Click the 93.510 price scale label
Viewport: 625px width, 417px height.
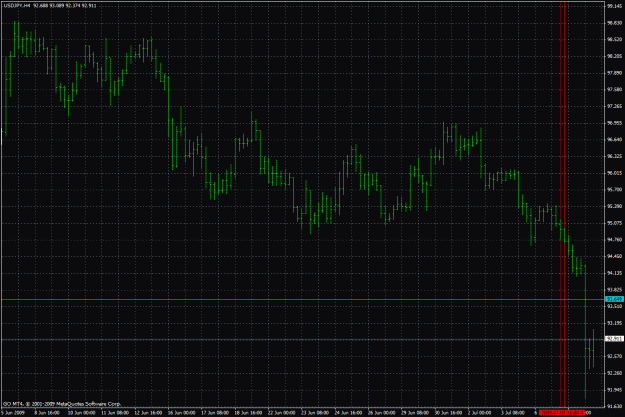[x=614, y=306]
